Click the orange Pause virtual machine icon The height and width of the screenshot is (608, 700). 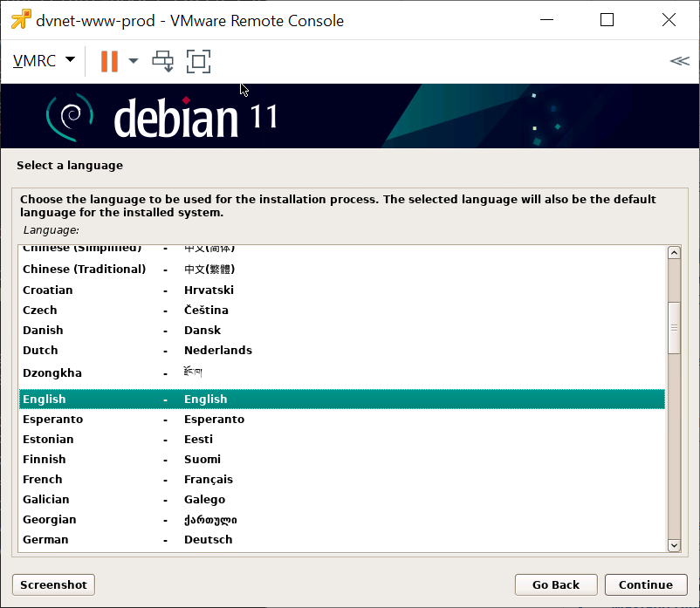(109, 61)
